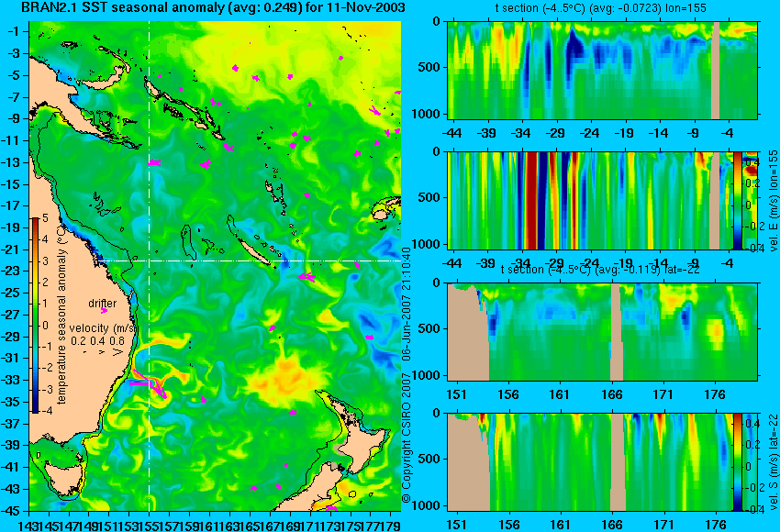Click the 'velocity (m/s)' legend heading

[x=103, y=328]
